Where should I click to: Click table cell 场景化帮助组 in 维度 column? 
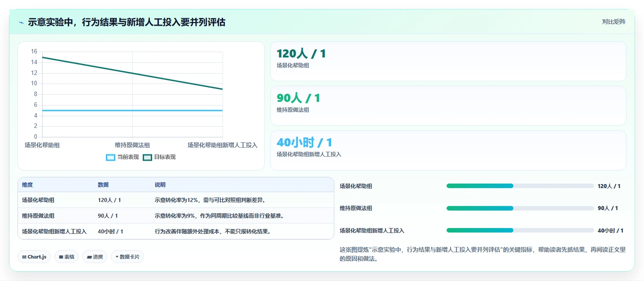point(38,200)
